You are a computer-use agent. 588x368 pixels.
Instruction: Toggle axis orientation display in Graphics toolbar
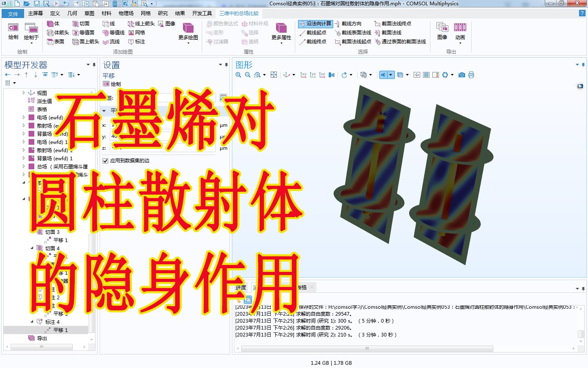(416, 75)
